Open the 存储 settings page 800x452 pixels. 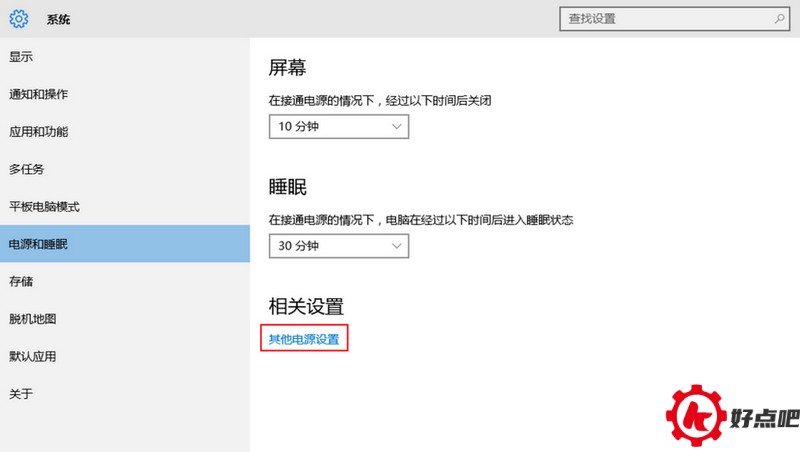coord(21,281)
